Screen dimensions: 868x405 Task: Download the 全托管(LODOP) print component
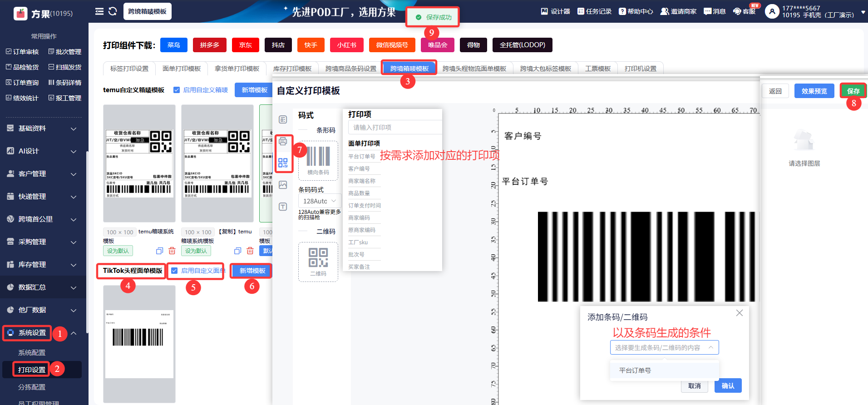click(523, 45)
